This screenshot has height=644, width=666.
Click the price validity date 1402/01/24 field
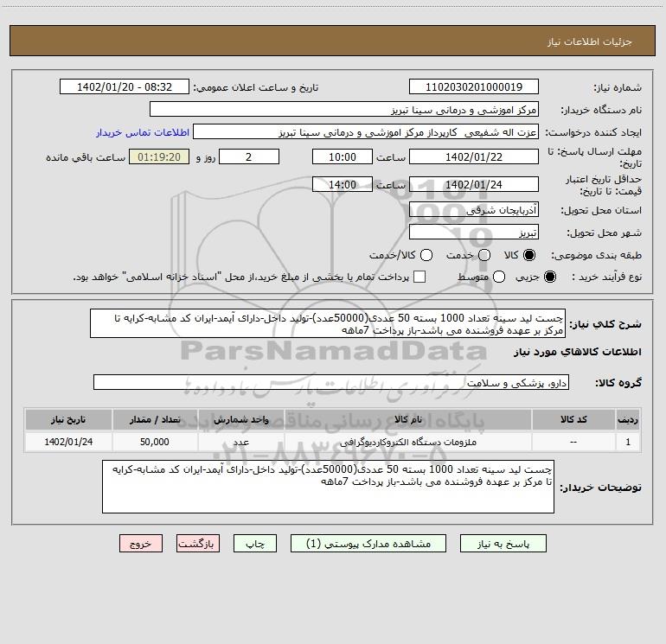(x=474, y=184)
